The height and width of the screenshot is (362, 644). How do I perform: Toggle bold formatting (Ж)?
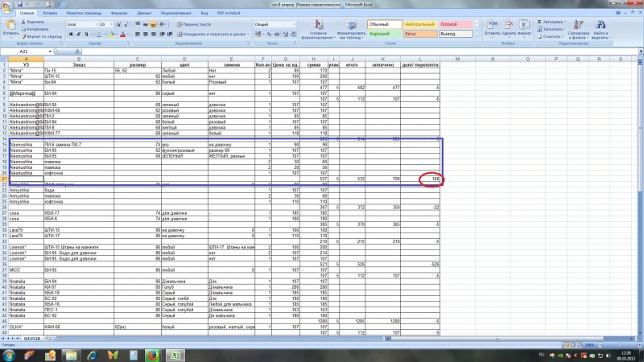pos(71,35)
